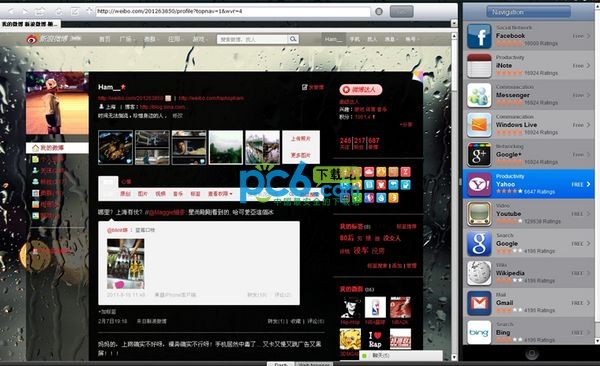
Task: Expand the Bing entry chevron
Action: click(589, 333)
